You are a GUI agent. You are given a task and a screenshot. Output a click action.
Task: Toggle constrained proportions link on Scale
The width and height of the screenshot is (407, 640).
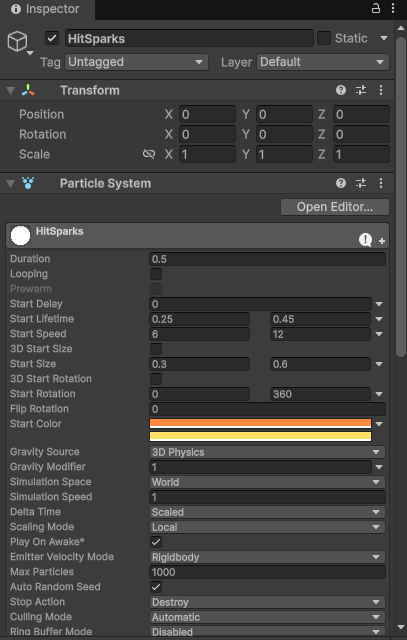pyautogui.click(x=149, y=154)
